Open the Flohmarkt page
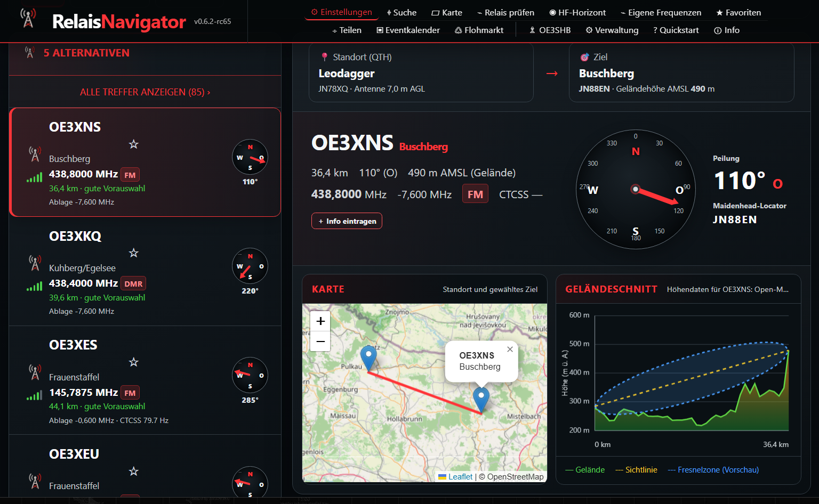Viewport: 819px width, 504px height. (x=479, y=30)
